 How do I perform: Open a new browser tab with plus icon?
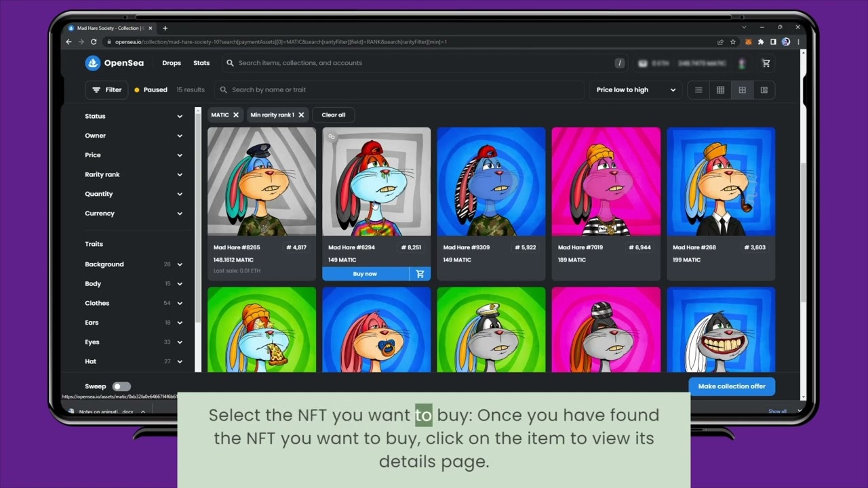click(165, 28)
